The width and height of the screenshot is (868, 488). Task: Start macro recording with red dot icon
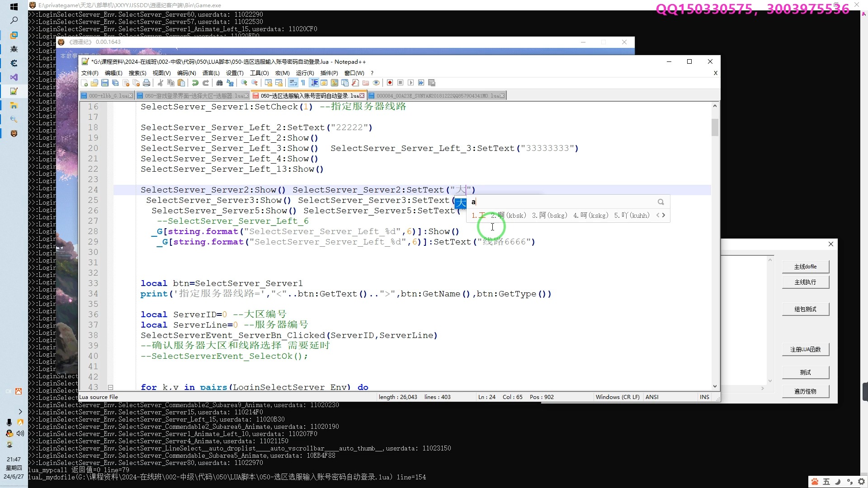(390, 83)
